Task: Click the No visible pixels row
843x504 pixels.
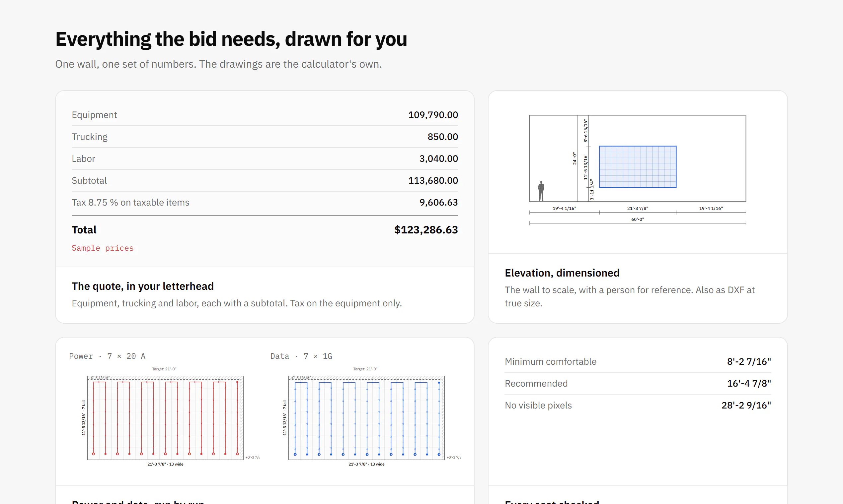Action: click(638, 405)
